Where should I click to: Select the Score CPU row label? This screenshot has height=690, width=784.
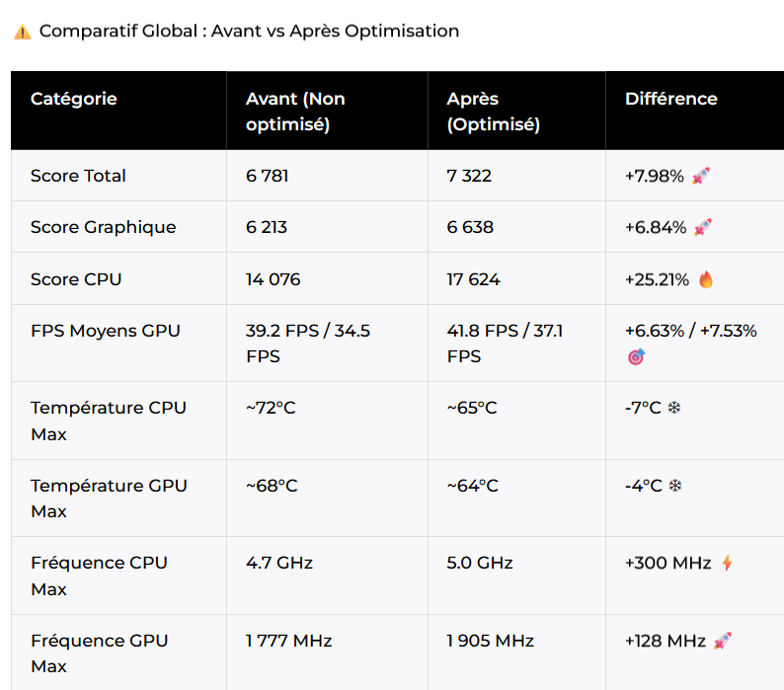tap(76, 279)
